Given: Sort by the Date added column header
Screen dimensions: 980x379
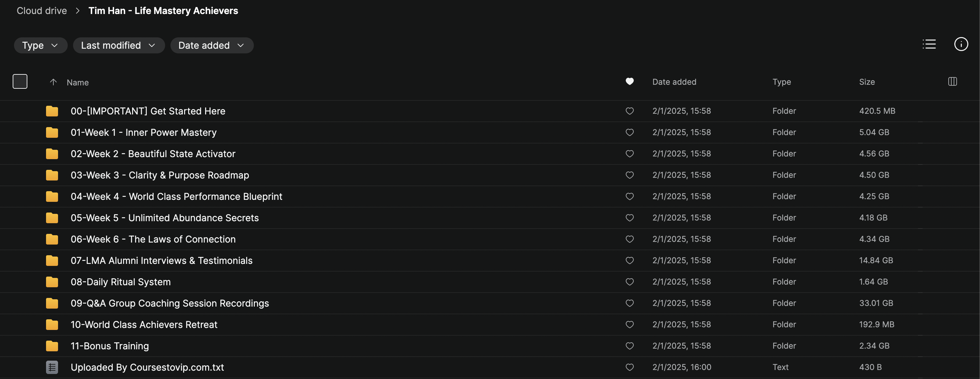Looking at the screenshot, I should (x=674, y=82).
